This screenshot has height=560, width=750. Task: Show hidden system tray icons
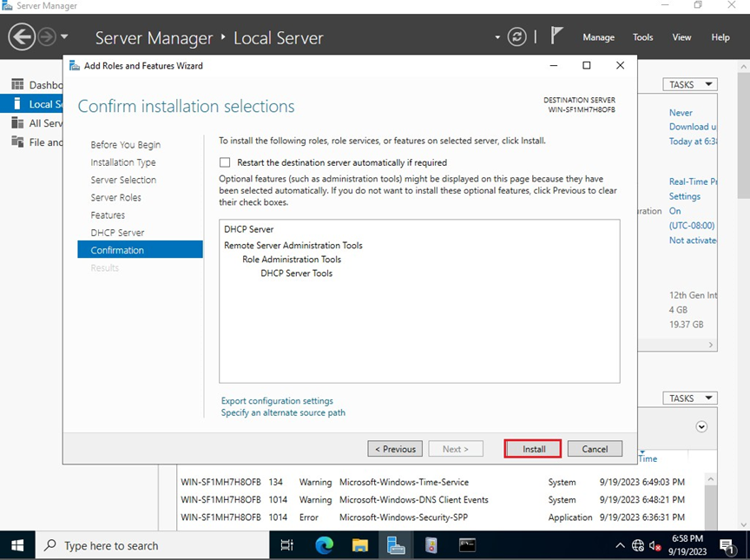pyautogui.click(x=620, y=545)
